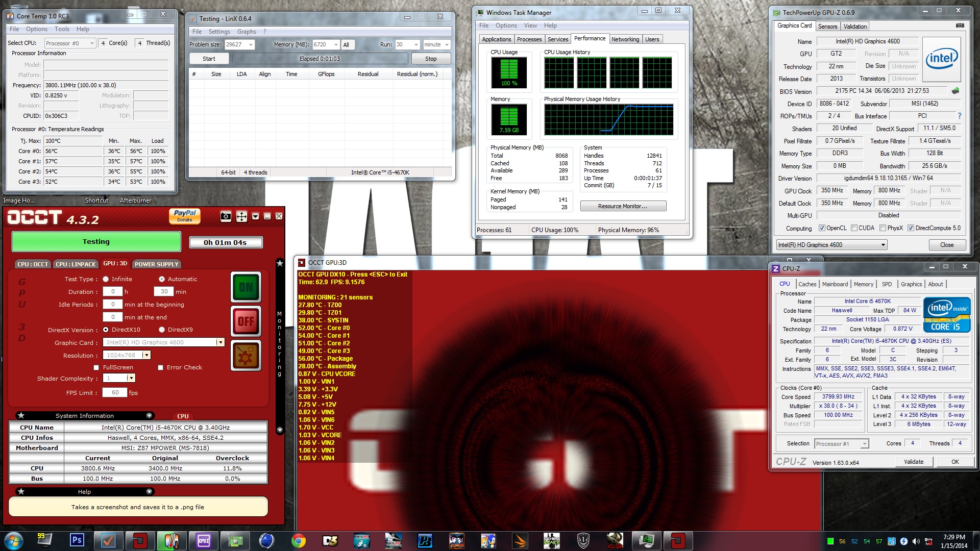Click Afterburner desktop shortcut label

tap(135, 201)
